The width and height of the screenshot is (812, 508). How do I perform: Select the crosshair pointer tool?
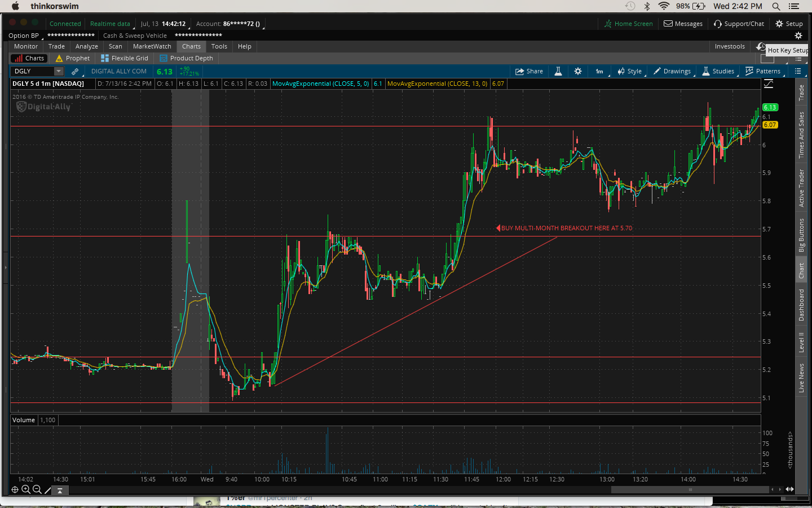(x=15, y=490)
